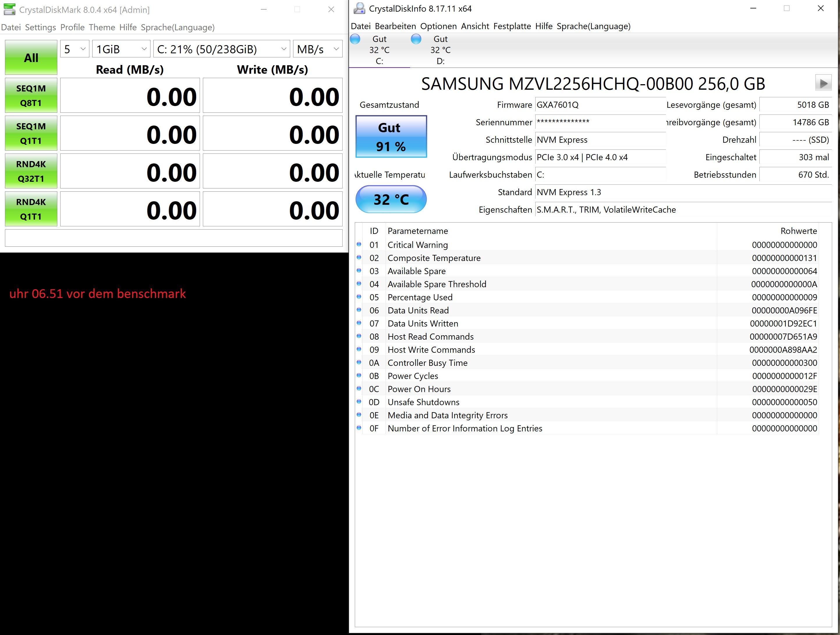Start all benchmarks with the All button
The width and height of the screenshot is (840, 635).
(31, 57)
